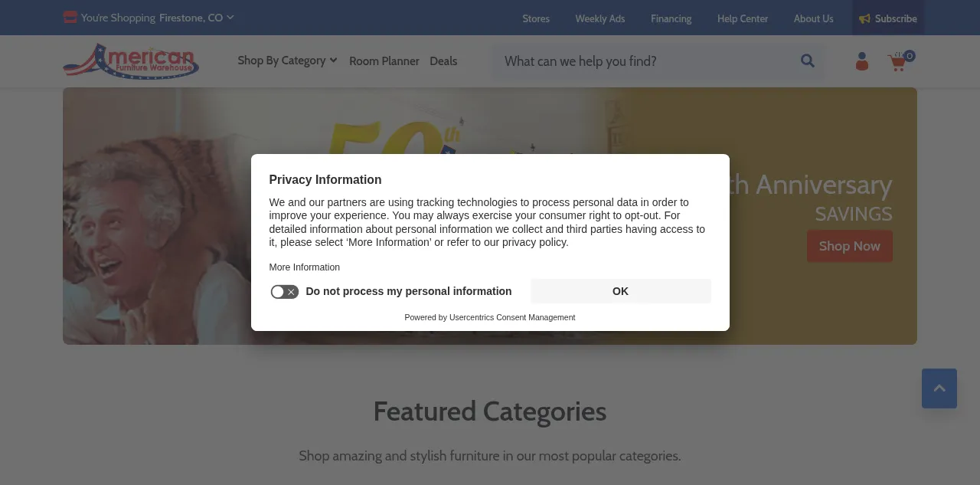Image resolution: width=980 pixels, height=485 pixels.
Task: Toggle Do not process my personal information
Action: (284, 292)
